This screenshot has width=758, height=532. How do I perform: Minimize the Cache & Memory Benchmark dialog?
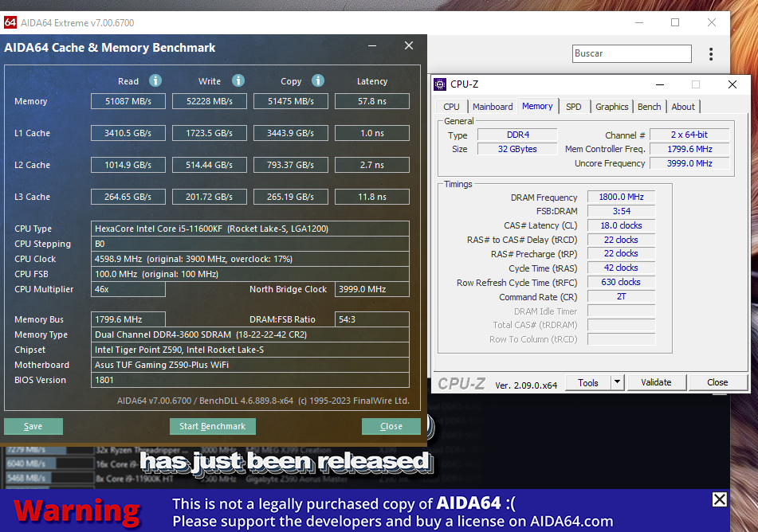coord(372,46)
